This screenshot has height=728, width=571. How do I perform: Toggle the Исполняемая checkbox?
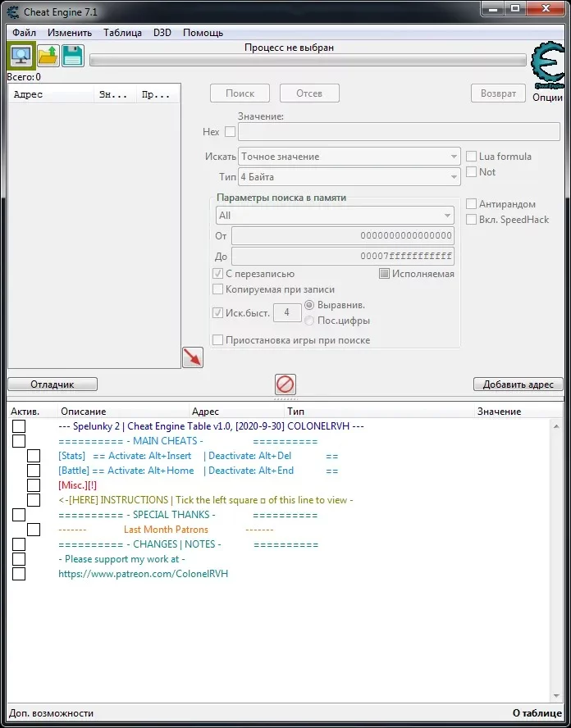coord(384,274)
